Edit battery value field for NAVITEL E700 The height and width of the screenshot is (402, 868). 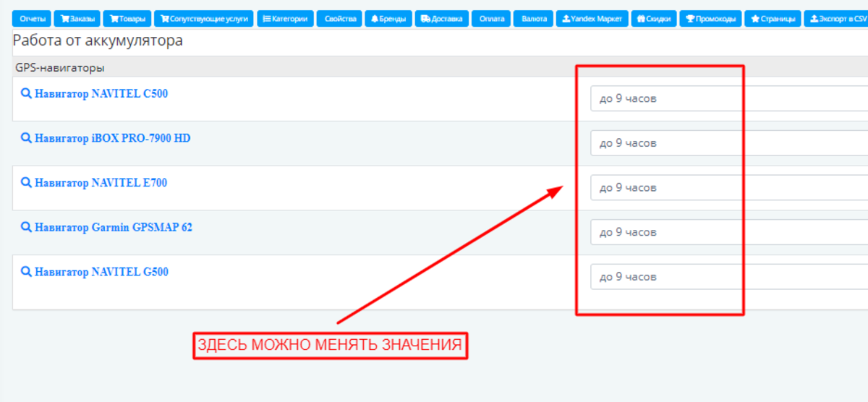tap(729, 187)
